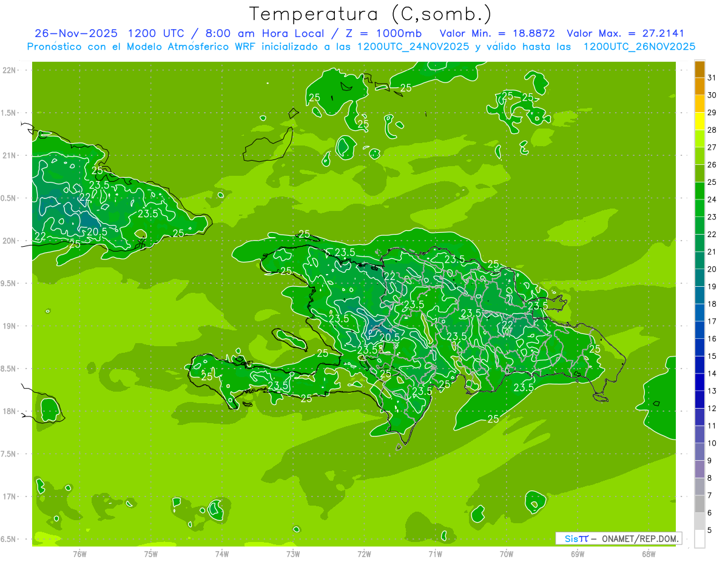
Task: Click the 20.5 contour label over central Hispaniola
Action: pyautogui.click(x=389, y=337)
